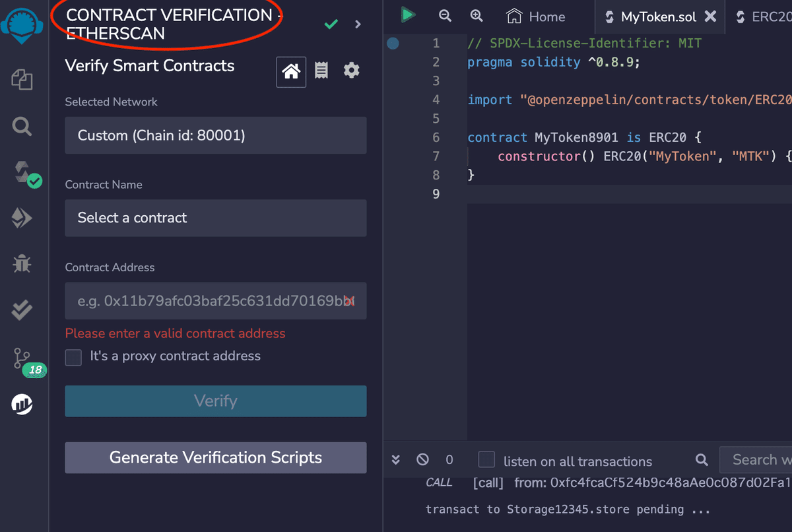Click the 'transact to Storage12345.store pending' log
Screen dimensions: 792x532
[568, 510]
